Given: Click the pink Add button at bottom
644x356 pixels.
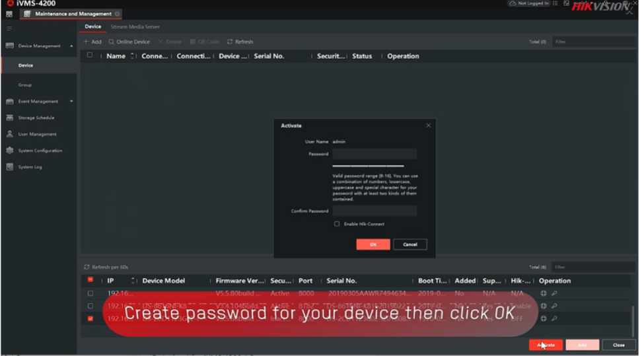Looking at the screenshot, I should pyautogui.click(x=583, y=345).
